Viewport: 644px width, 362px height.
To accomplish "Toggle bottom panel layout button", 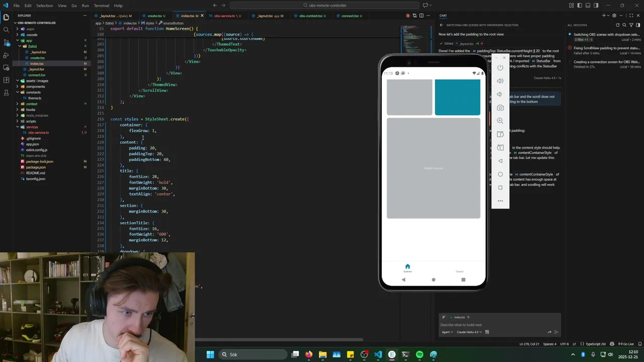I will (x=588, y=6).
